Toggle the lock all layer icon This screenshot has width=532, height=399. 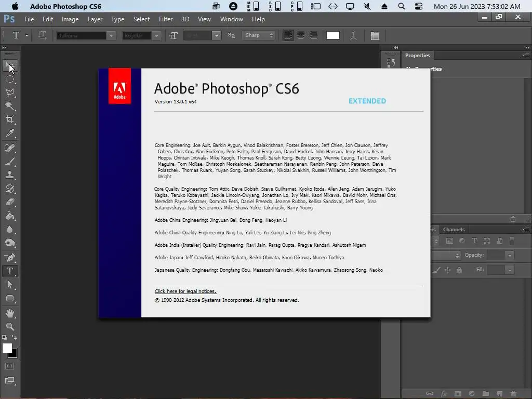pyautogui.click(x=459, y=270)
